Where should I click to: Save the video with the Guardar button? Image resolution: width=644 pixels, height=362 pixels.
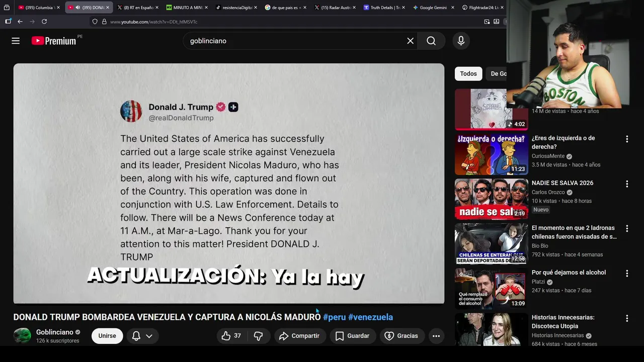(353, 336)
